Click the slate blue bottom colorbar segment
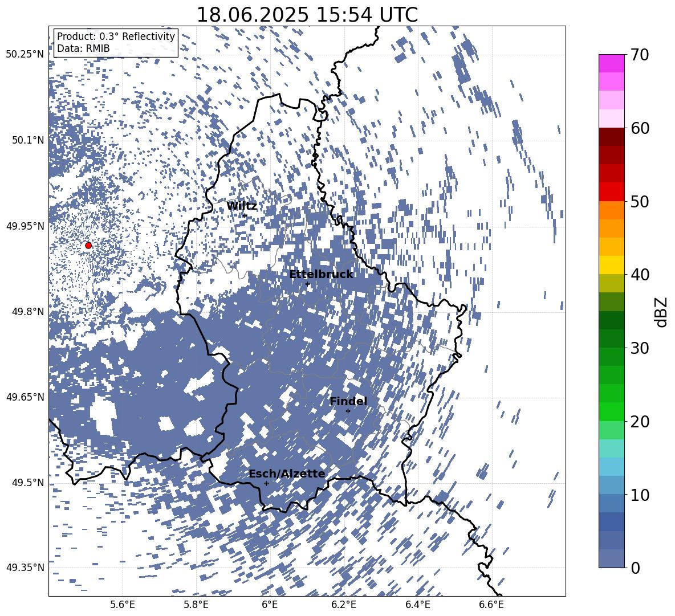675x616 pixels. click(611, 558)
